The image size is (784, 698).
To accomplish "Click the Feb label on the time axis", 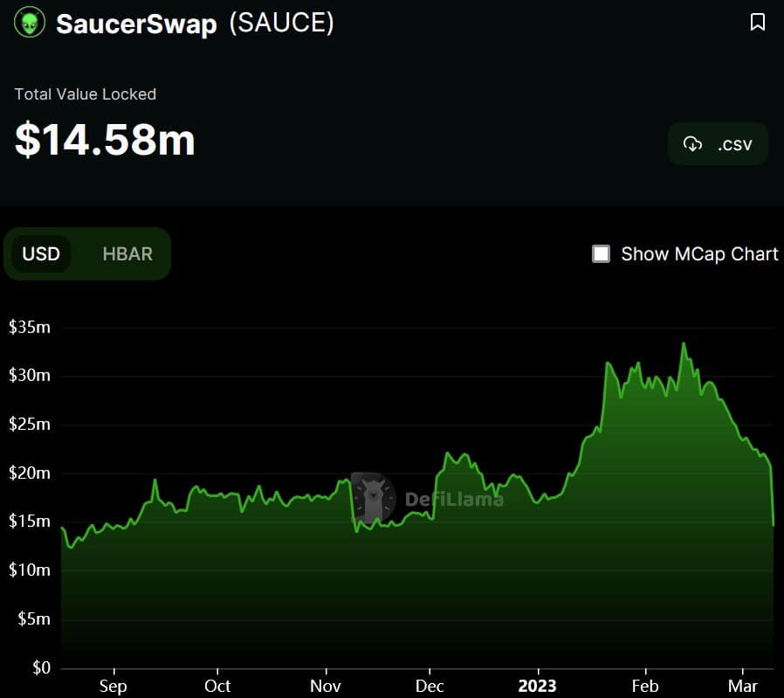I will click(645, 686).
